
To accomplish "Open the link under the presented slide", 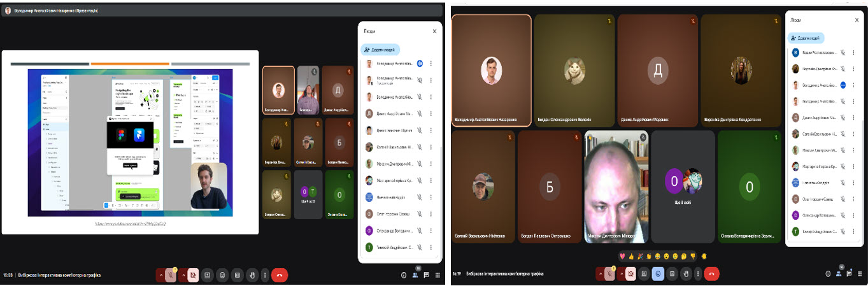I will [x=130, y=224].
